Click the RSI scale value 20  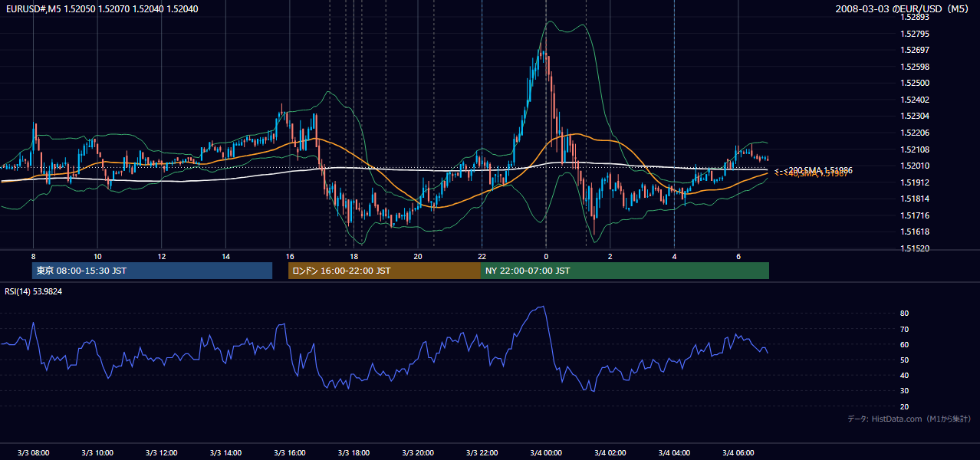(x=905, y=406)
